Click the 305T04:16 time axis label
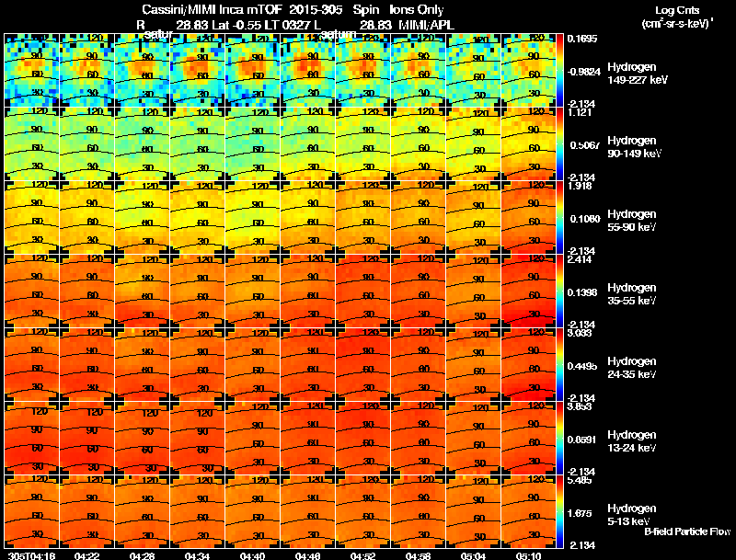Viewport: 736px width, 560px height. click(x=31, y=555)
